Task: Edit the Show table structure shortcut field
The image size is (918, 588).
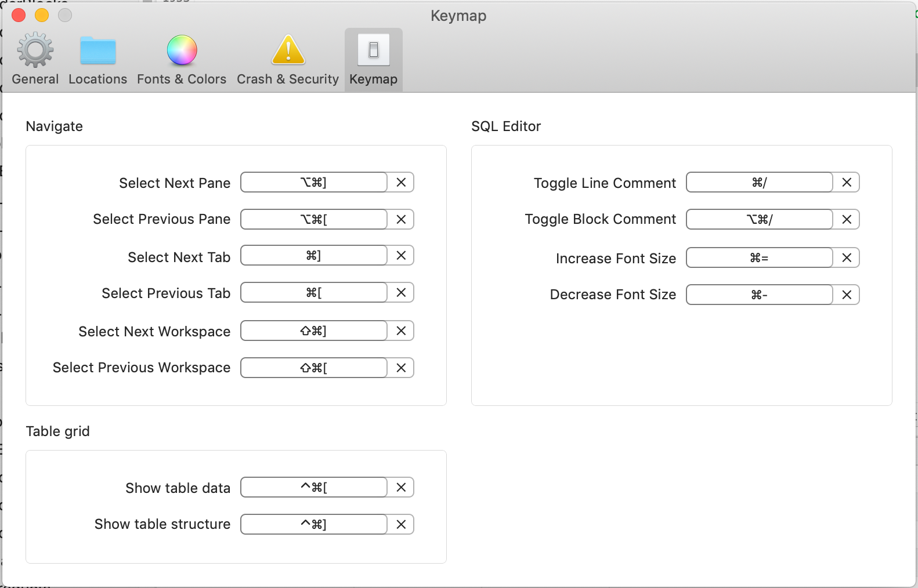Action: point(314,524)
